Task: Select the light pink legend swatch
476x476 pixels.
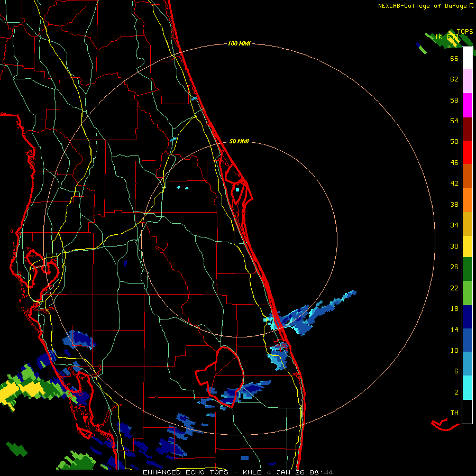Action: click(x=467, y=81)
